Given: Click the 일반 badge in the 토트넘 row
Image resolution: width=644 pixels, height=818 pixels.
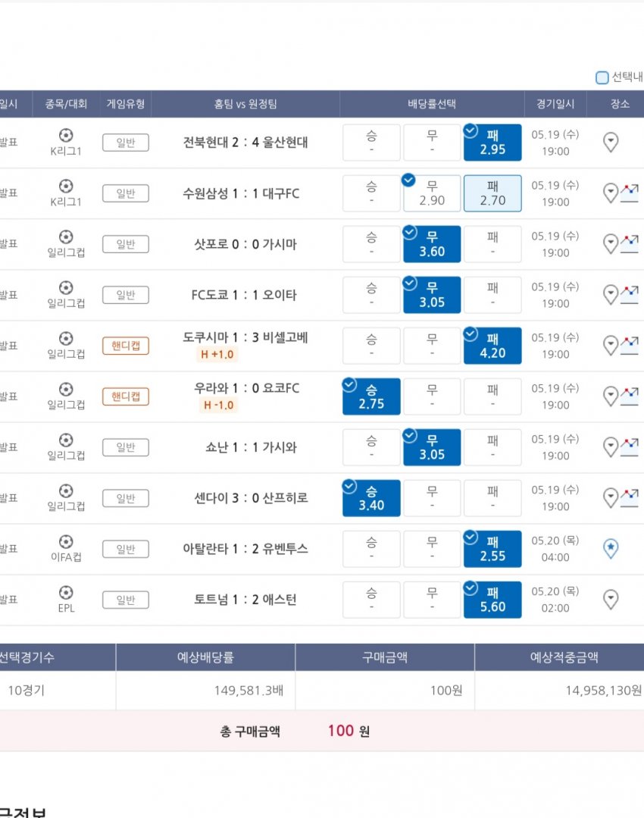Looking at the screenshot, I should (126, 600).
